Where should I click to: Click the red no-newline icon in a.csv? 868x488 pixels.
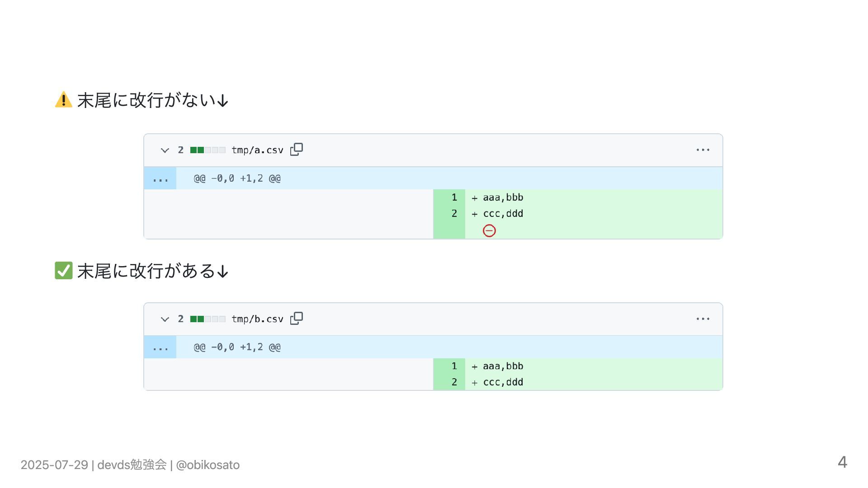click(489, 231)
